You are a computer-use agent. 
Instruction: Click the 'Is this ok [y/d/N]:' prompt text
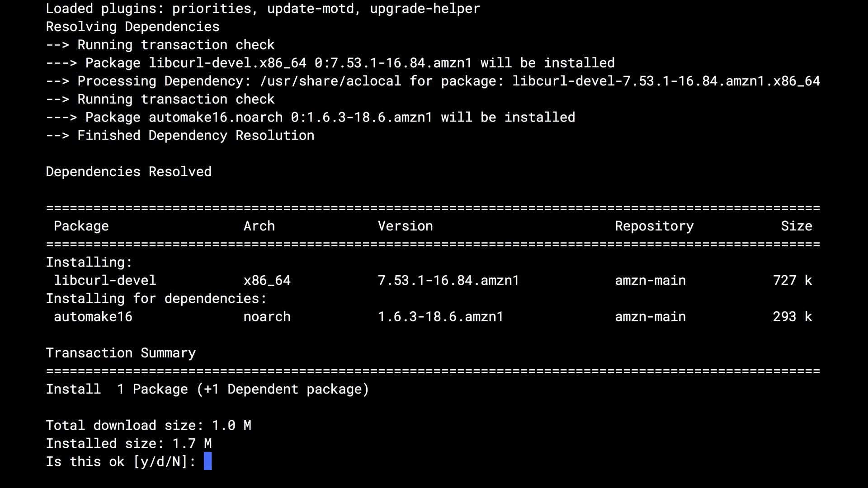[x=120, y=461]
